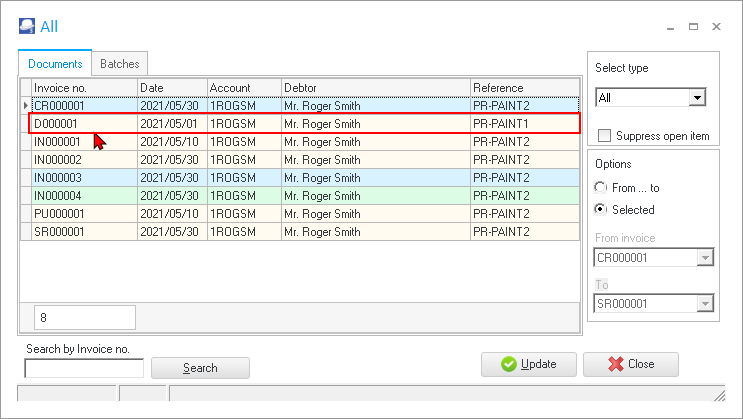Click the red Close button
This screenshot has width=743, height=419.
(x=630, y=364)
